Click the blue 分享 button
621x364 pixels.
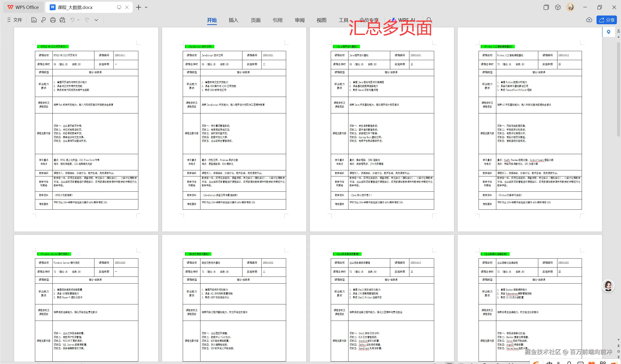click(x=606, y=20)
